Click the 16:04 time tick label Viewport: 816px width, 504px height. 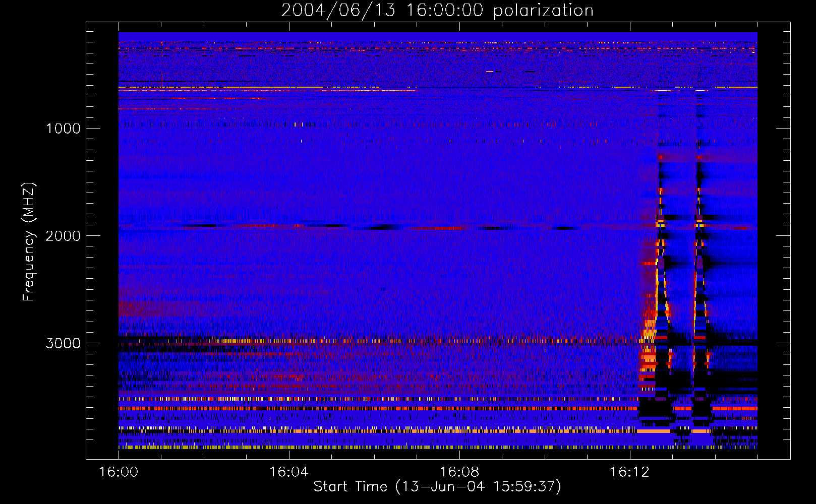(289, 472)
